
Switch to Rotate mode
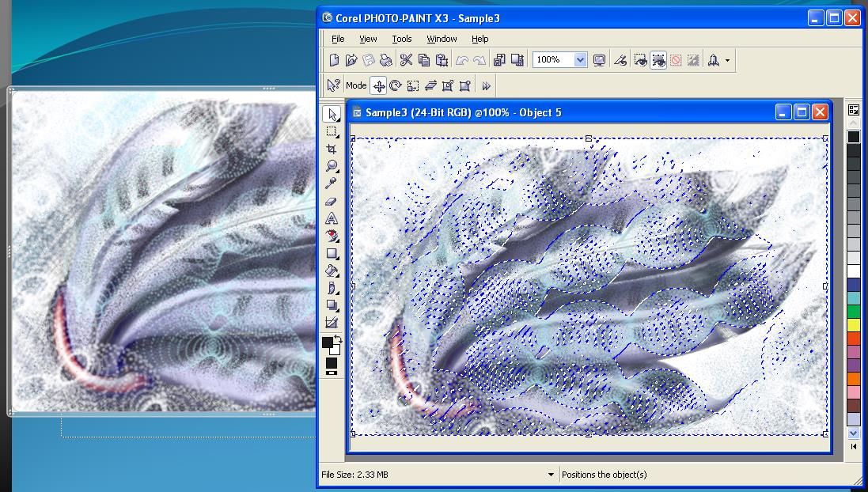tap(396, 85)
